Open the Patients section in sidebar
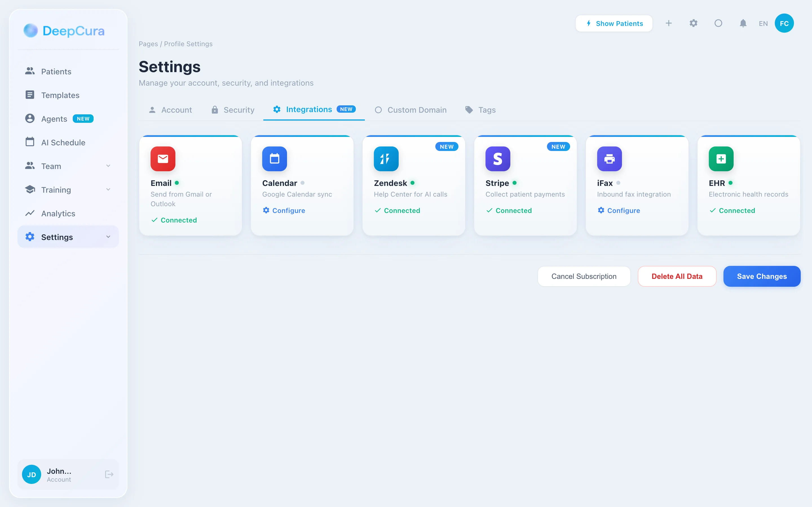Screen dimensions: 812x507 pyautogui.click(x=56, y=71)
